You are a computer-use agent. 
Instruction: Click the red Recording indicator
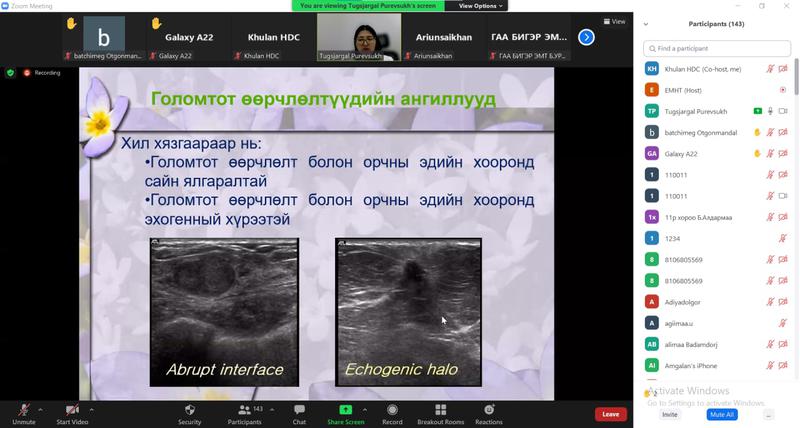click(42, 73)
